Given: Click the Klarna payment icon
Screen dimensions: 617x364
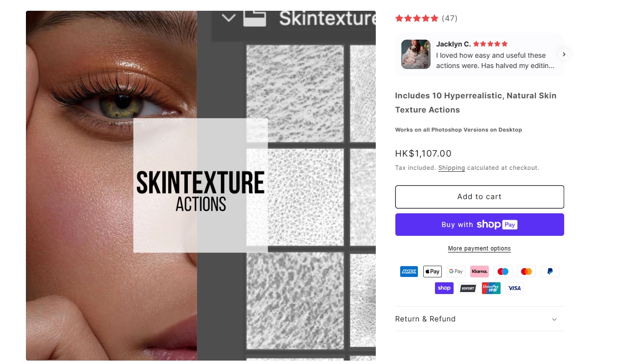Looking at the screenshot, I should [x=480, y=272].
